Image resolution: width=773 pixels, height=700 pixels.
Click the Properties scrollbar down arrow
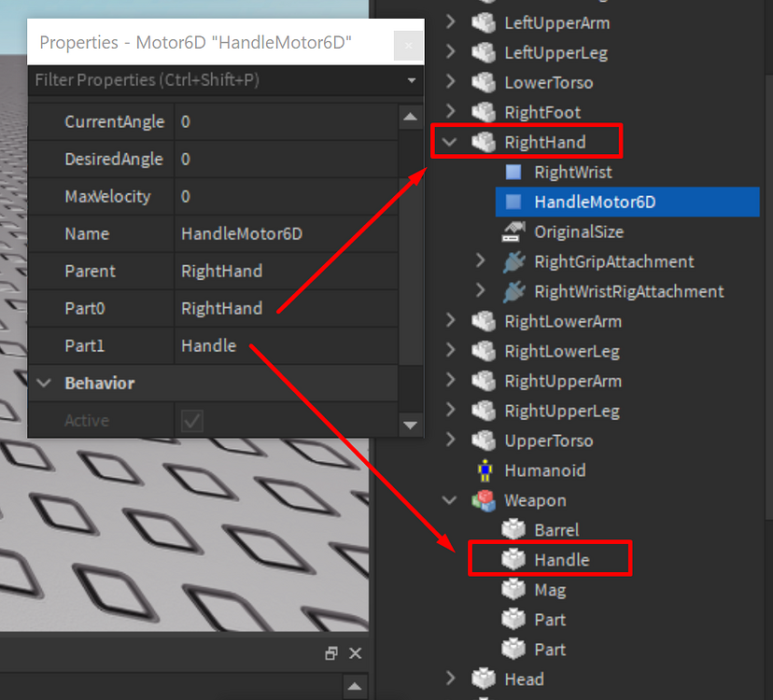pos(411,425)
